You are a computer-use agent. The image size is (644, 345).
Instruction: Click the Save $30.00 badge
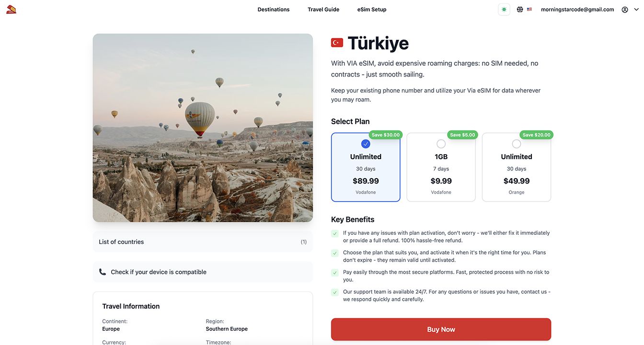[386, 135]
